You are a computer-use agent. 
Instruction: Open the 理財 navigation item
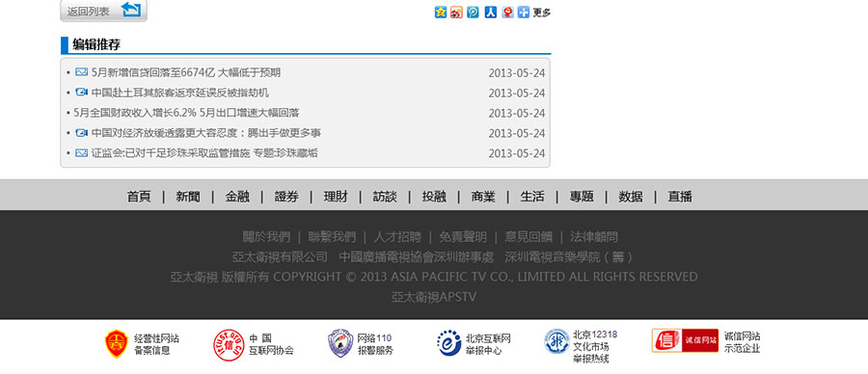(x=336, y=197)
